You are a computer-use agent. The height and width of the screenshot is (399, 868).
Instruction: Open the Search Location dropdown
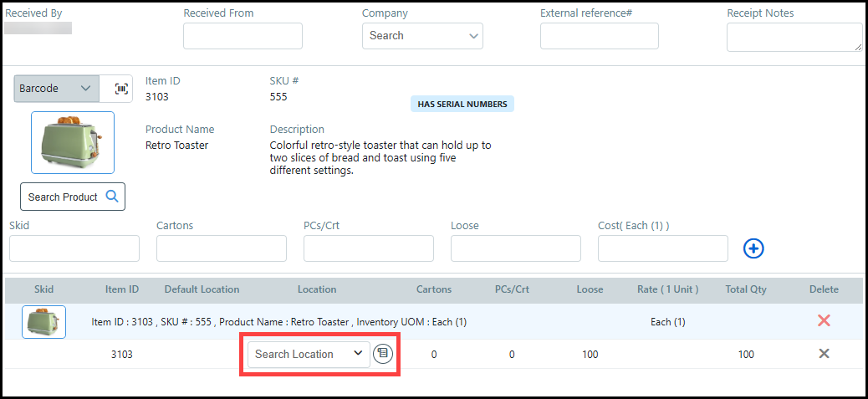click(309, 354)
